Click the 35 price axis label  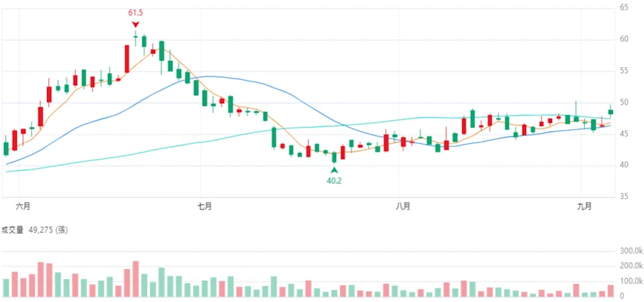[x=624, y=197]
